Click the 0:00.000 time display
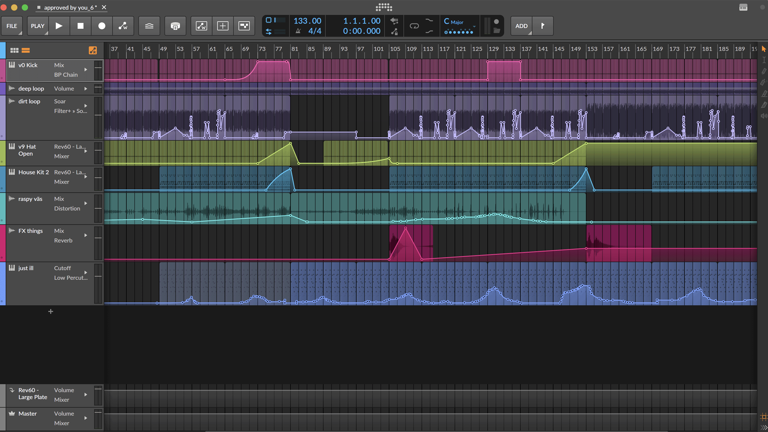This screenshot has width=768, height=432. [361, 31]
